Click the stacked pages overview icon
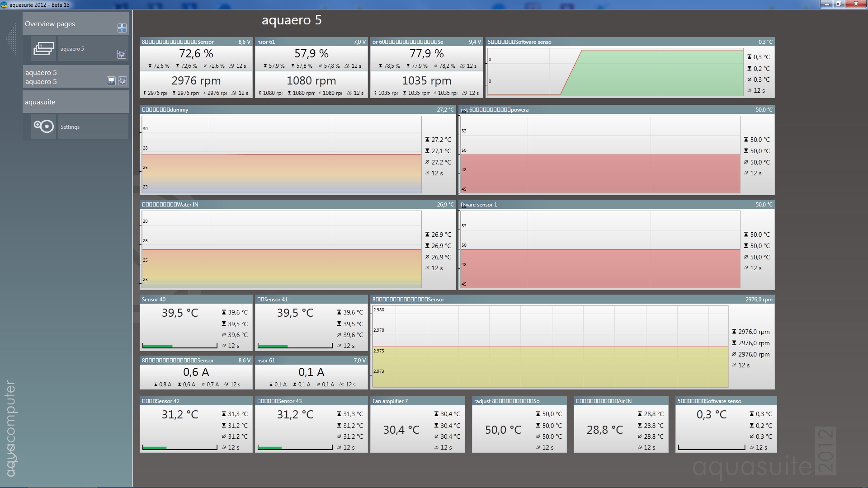The height and width of the screenshot is (488, 868). (43, 48)
